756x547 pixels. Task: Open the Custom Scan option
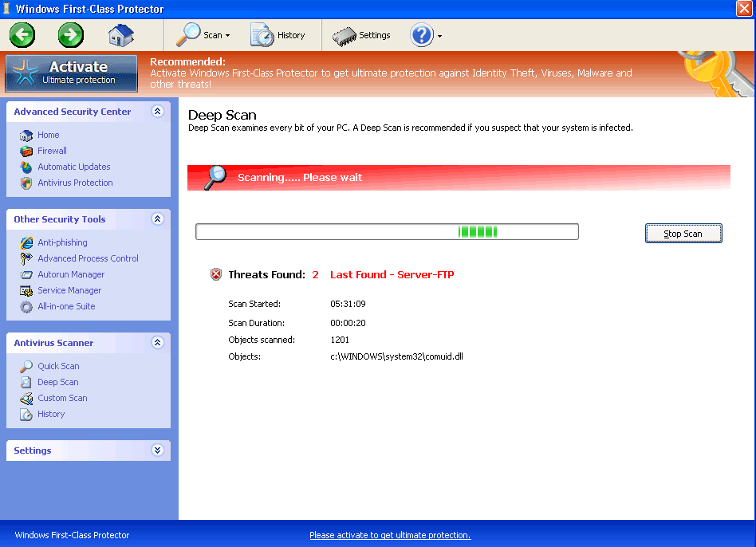tap(27, 398)
